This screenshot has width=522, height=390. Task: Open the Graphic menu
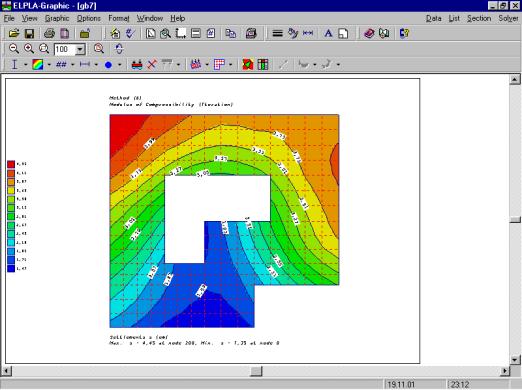57,18
